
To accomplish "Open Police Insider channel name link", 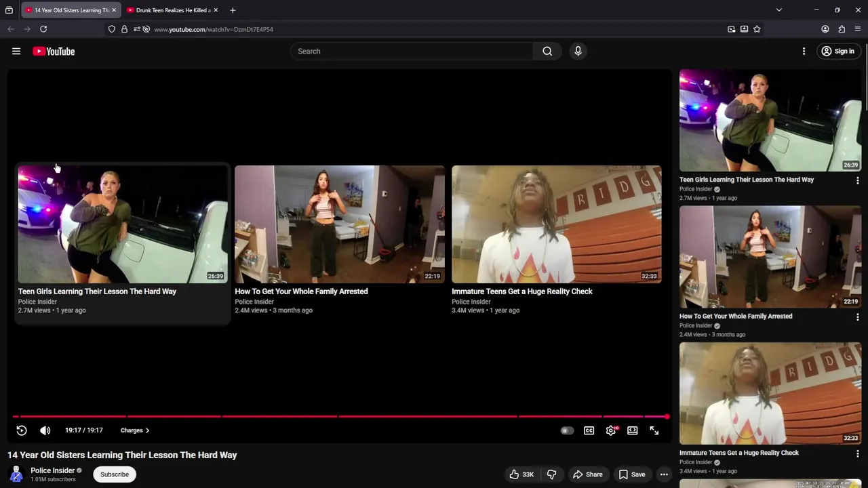I will [52, 470].
